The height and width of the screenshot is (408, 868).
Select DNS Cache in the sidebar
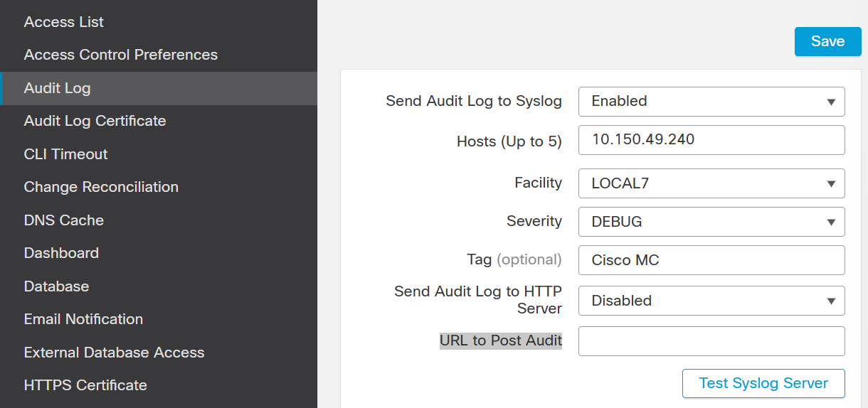pos(64,220)
